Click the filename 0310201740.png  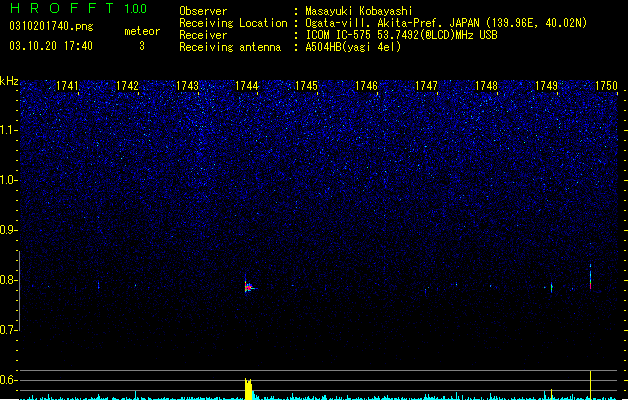(x=51, y=26)
